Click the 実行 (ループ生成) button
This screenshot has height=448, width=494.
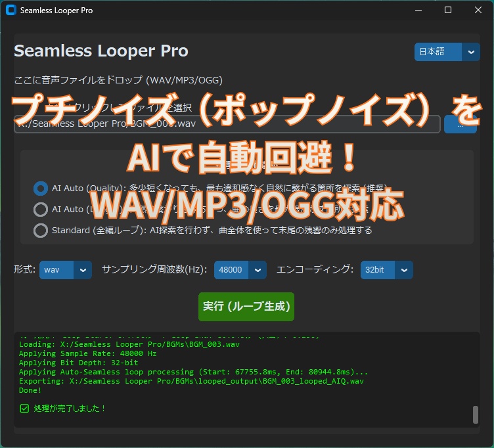[x=246, y=307]
